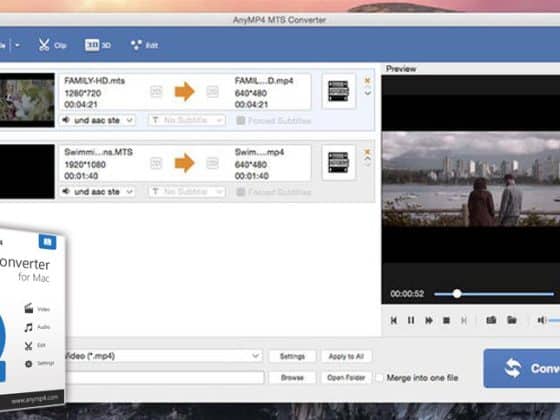The image size is (560, 420).
Task: Move the FAMILY-HD item down with chevron
Action: pos(368,93)
